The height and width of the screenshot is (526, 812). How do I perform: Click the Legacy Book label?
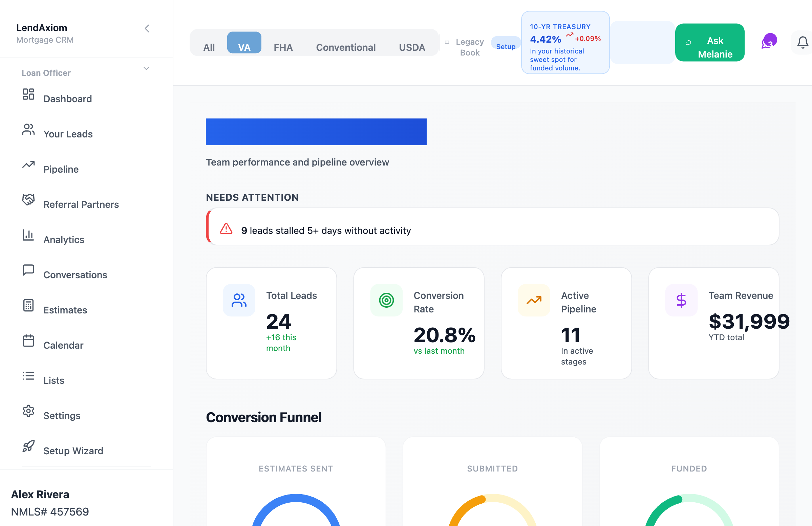tap(469, 47)
